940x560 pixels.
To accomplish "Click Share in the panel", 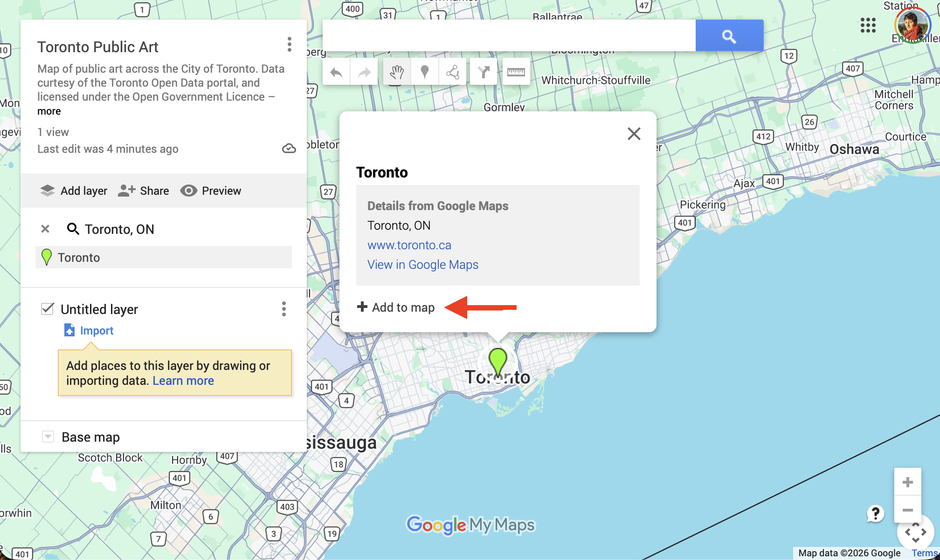I will point(144,191).
